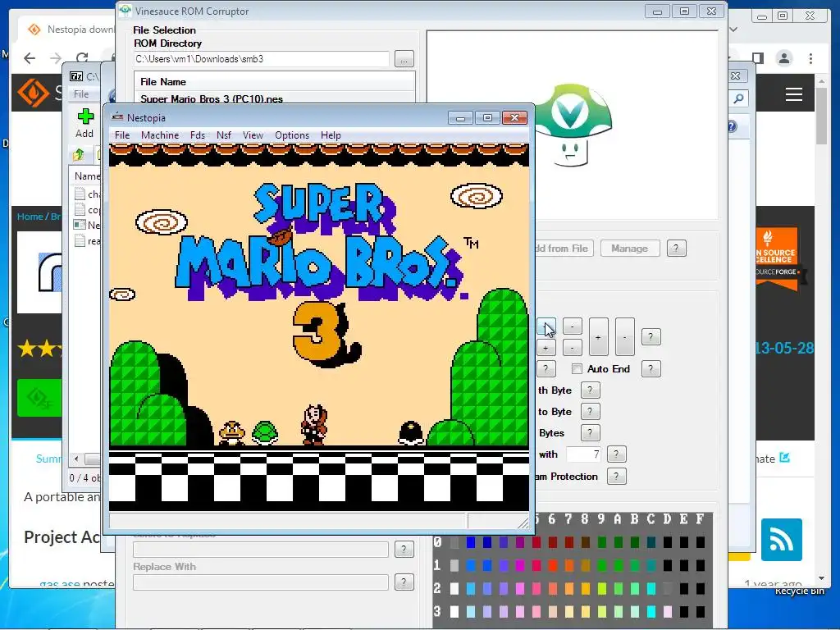Open the Help menu in Nestopia
The width and height of the screenshot is (840, 630).
[331, 135]
